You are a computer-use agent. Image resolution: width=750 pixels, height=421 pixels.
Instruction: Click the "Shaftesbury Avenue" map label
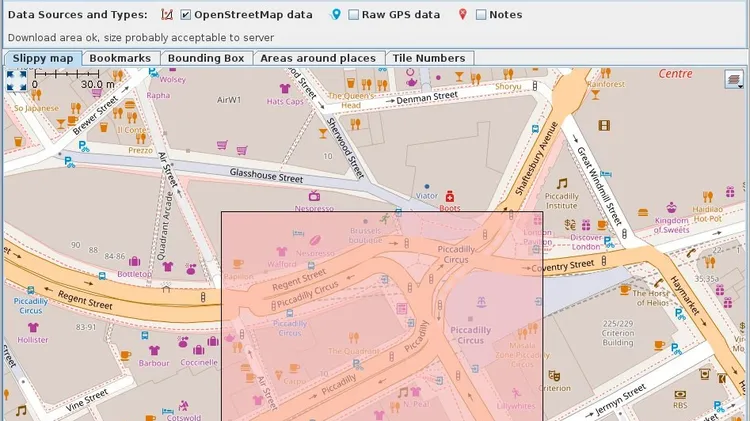point(536,158)
